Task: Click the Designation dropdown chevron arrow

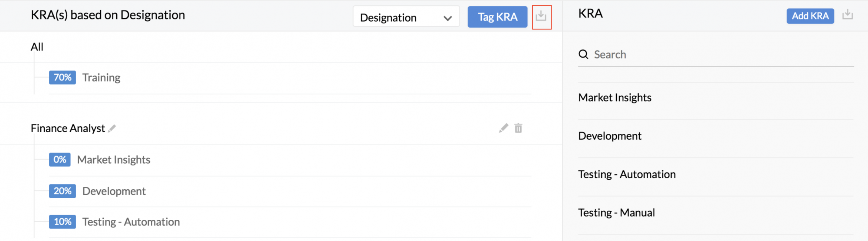Action: [447, 18]
